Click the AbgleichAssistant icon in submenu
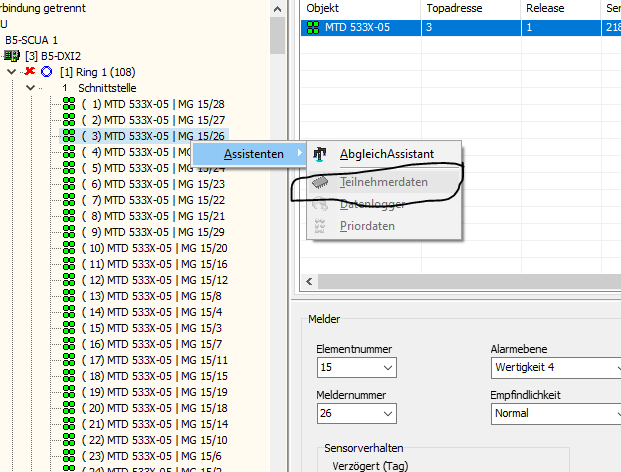 click(x=320, y=154)
